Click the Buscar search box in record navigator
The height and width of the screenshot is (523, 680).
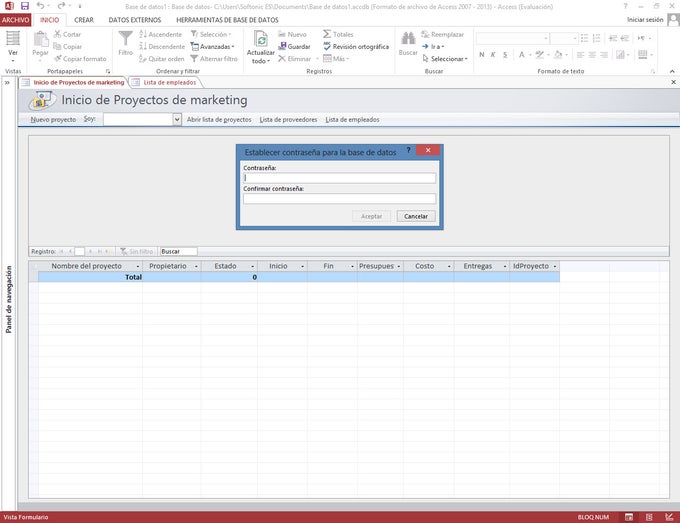[x=179, y=252]
